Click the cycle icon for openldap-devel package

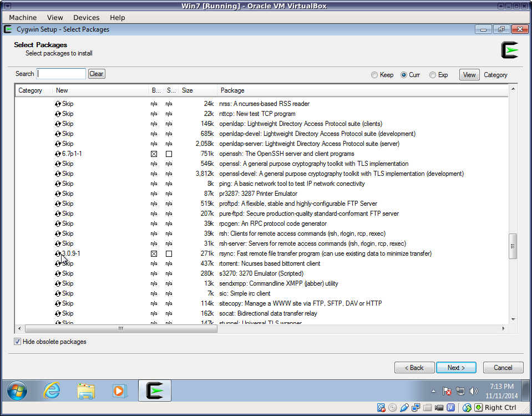tap(58, 134)
